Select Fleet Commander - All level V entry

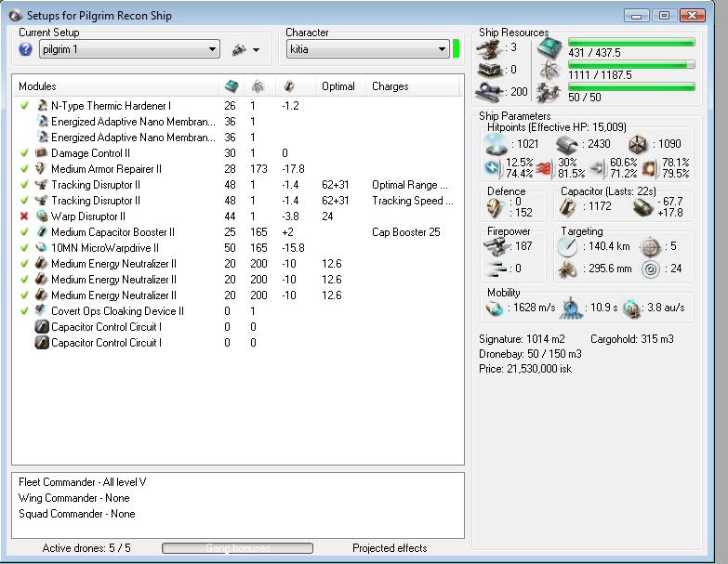pos(82,482)
